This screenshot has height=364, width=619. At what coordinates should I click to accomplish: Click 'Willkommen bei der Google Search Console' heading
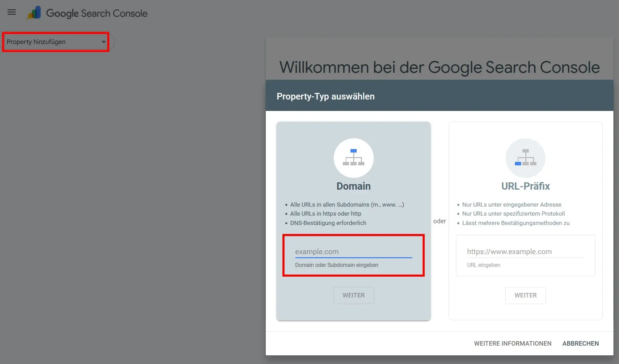pos(439,67)
